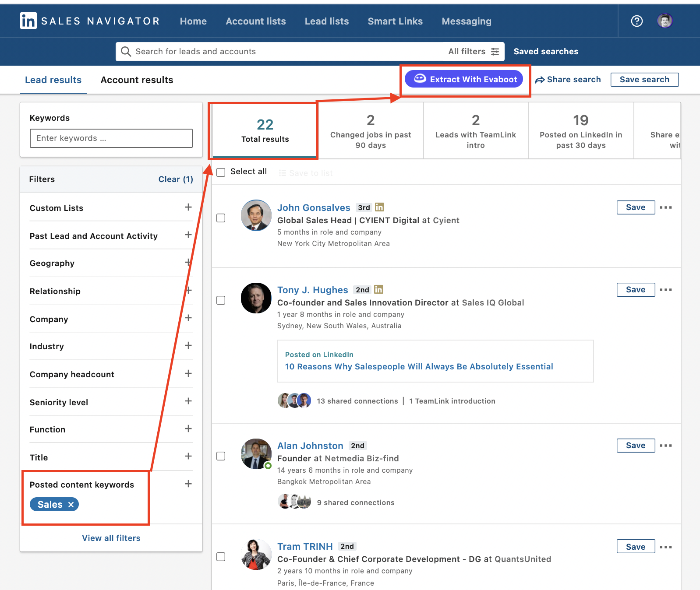Expand the Title filter
The image size is (700, 590).
[188, 456]
